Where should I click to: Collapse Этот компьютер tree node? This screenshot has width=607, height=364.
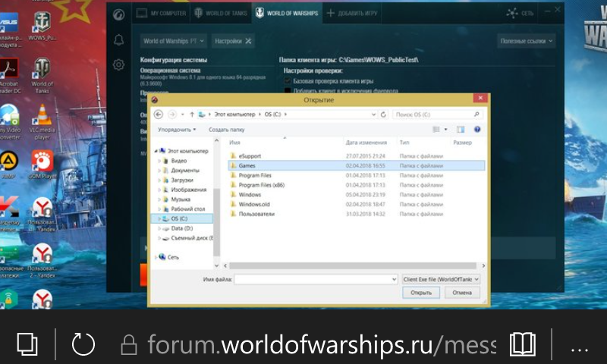pos(156,151)
